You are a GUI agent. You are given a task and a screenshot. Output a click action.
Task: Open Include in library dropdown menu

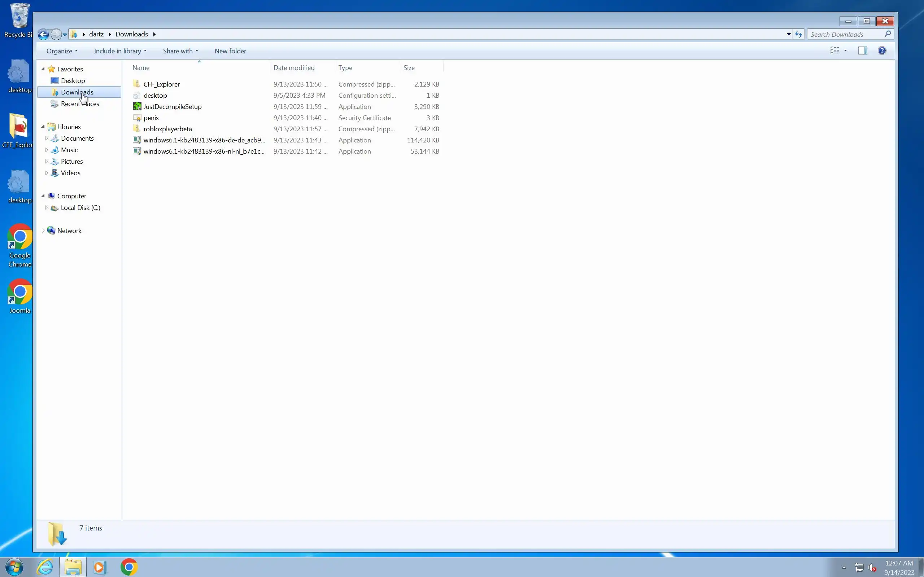[x=120, y=51]
